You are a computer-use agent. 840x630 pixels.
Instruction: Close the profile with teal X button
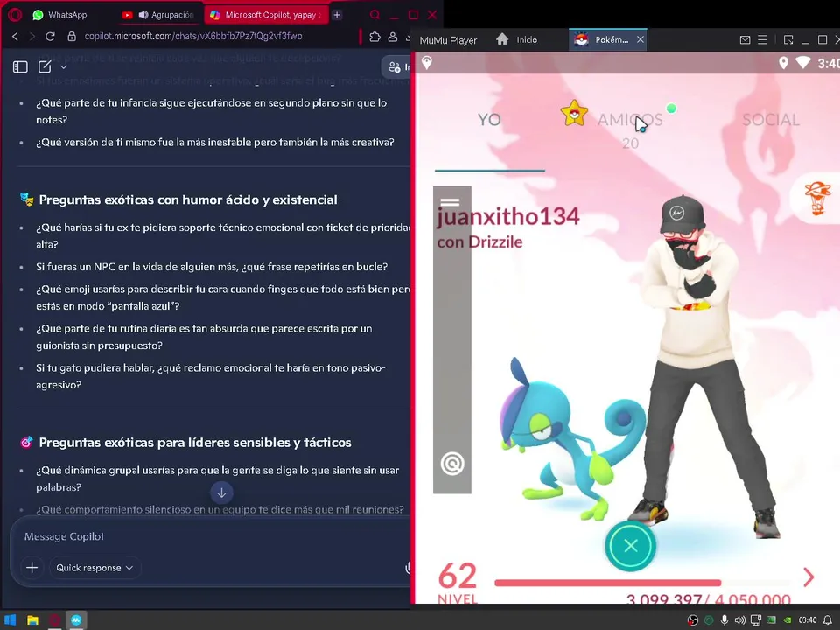click(x=631, y=546)
